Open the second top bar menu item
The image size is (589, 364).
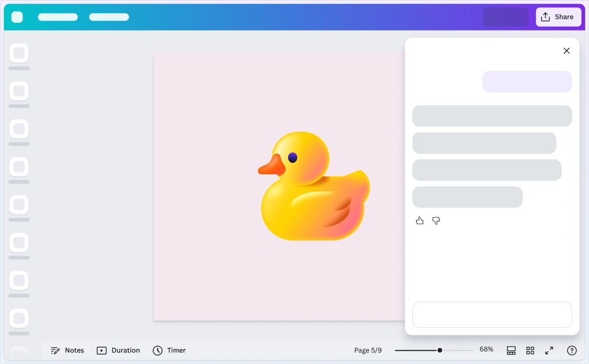point(109,17)
